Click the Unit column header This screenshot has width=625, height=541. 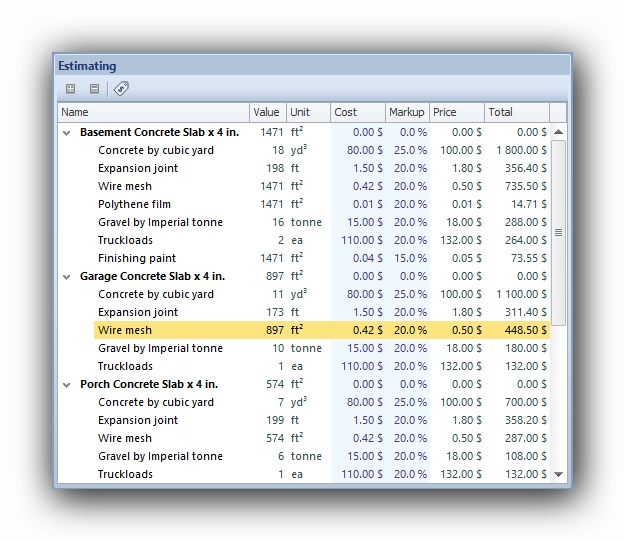click(x=309, y=112)
